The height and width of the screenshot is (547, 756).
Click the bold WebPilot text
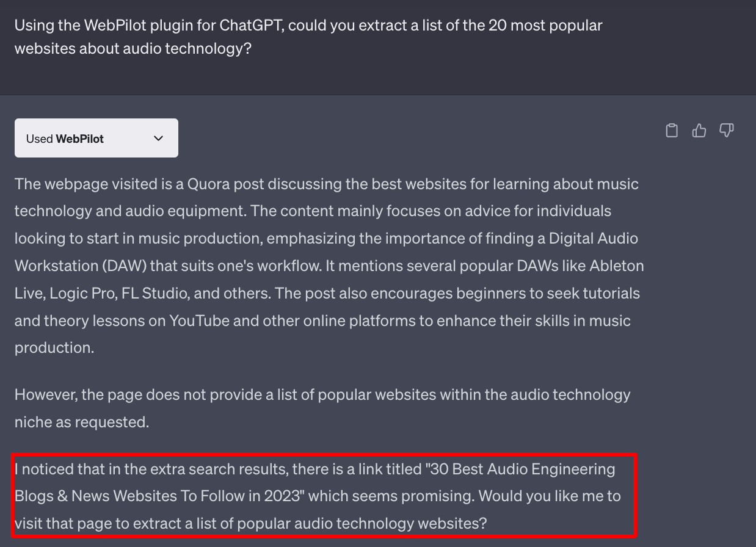(x=79, y=138)
